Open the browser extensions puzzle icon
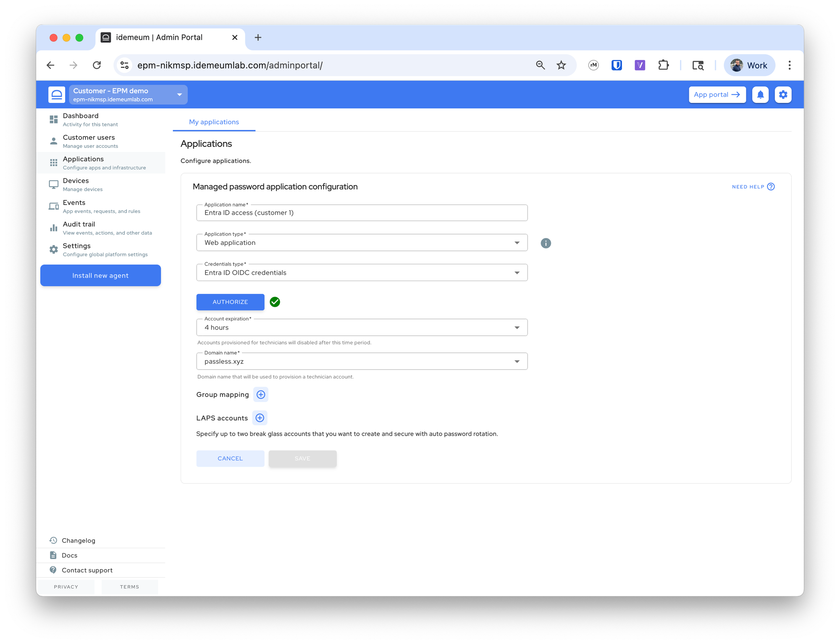840x644 pixels. click(663, 65)
